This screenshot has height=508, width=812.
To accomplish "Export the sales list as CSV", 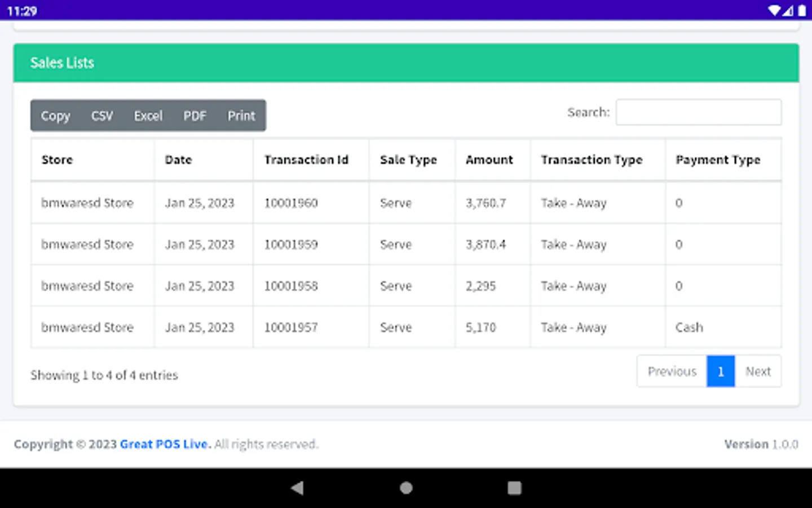I will [102, 116].
